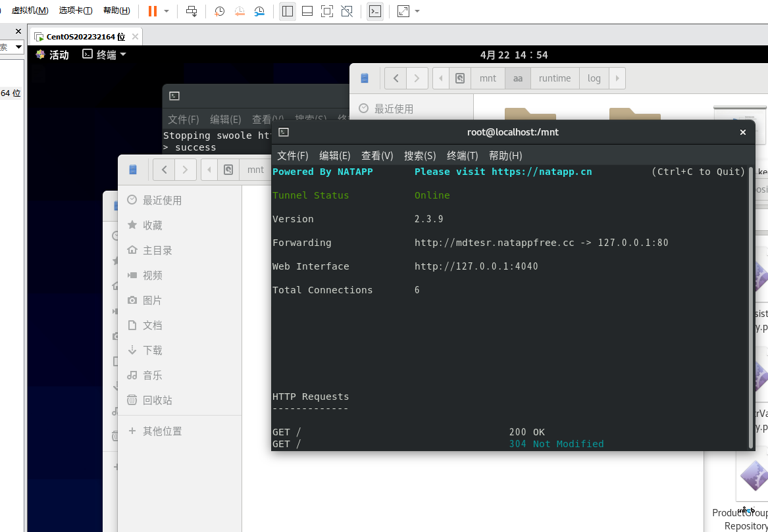Open 主目录 home folder in sidebar

coord(180,251)
